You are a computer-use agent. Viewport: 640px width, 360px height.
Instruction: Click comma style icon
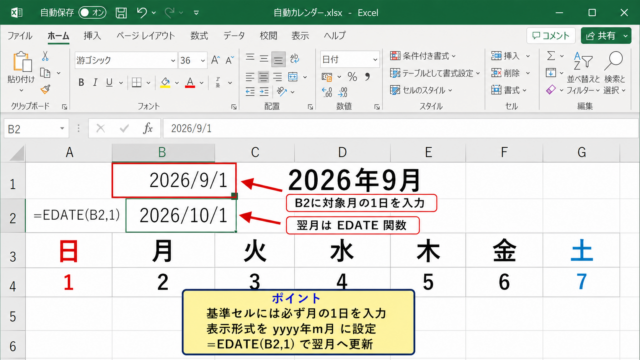pos(367,76)
